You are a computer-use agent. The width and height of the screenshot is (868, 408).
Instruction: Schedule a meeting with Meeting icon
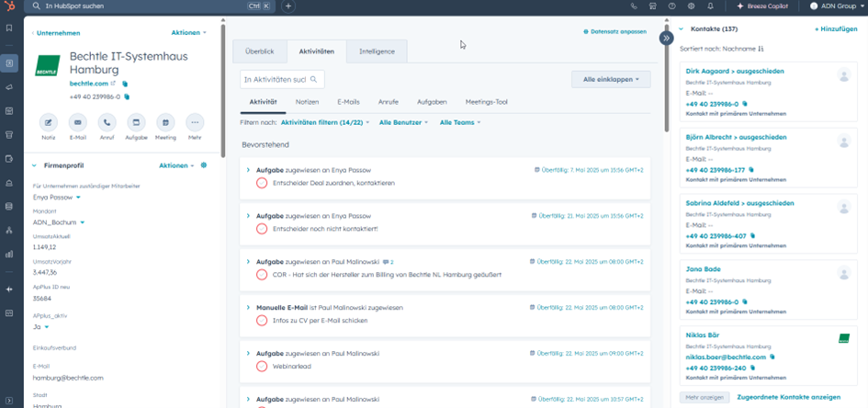pos(165,122)
